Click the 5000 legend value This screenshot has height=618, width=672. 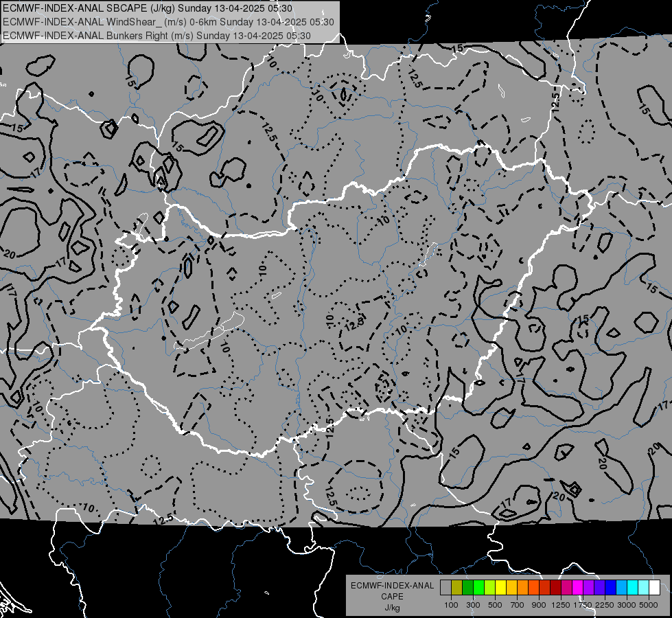(x=649, y=605)
